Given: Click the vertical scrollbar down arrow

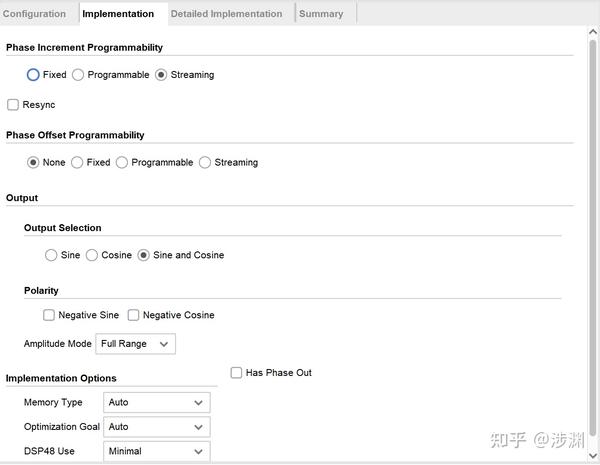Looking at the screenshot, I should 592,455.
